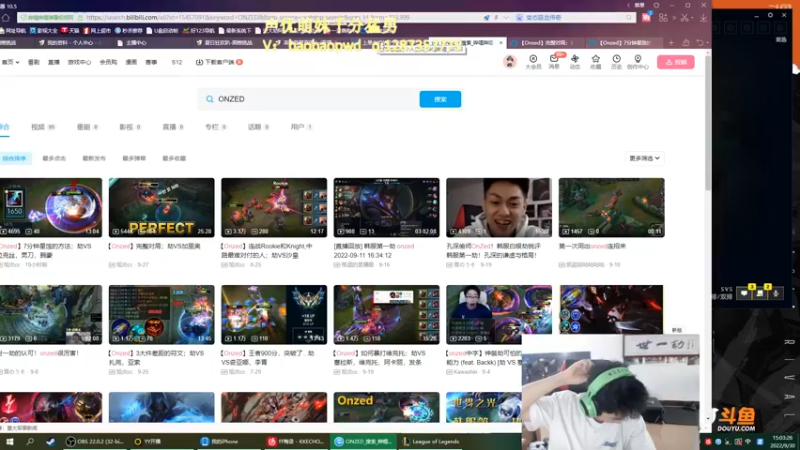This screenshot has width=800, height=450.
Task: Open the 12:17 Rookie video thumbnail
Action: pyautogui.click(x=274, y=207)
